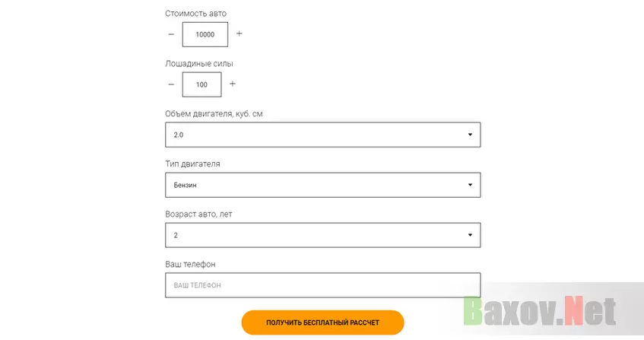Viewport: 644px width, 340px height.
Task: Click the arrow icon in Возраст авто select
Action: click(x=471, y=235)
